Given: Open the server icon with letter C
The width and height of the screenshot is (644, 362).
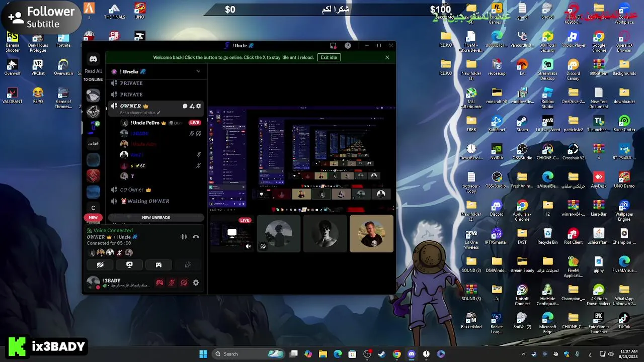Looking at the screenshot, I should click(93, 208).
